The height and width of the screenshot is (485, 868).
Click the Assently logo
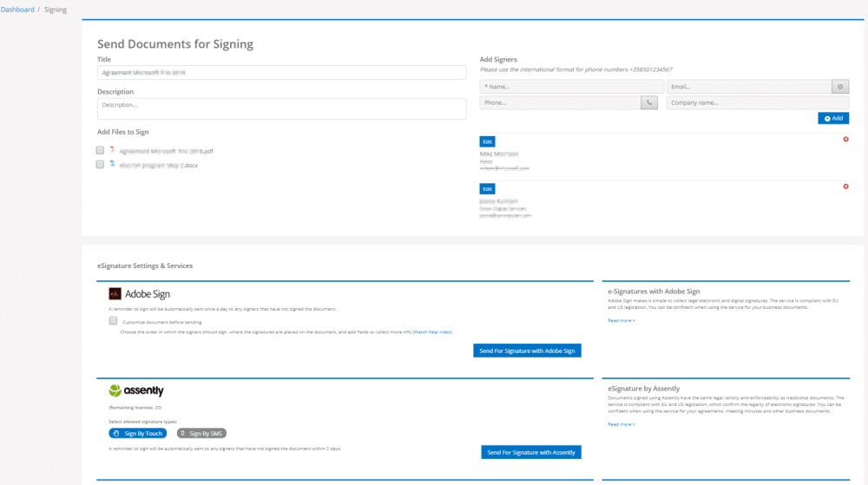click(136, 390)
